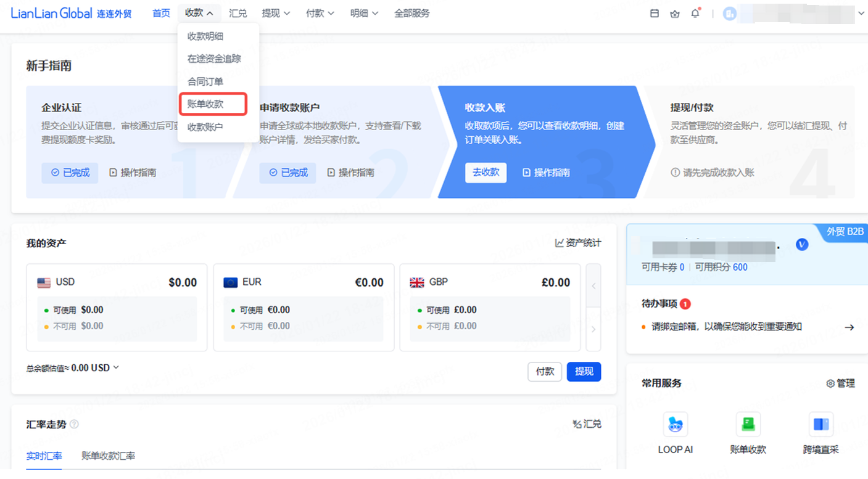Click the 新手指南 heading
This screenshot has height=479, width=868.
point(49,65)
